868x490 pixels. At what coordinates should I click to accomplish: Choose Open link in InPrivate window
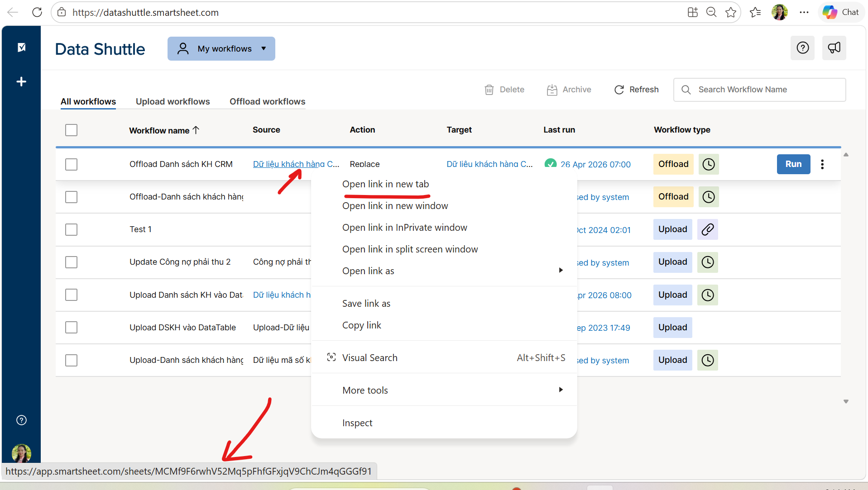pyautogui.click(x=404, y=228)
